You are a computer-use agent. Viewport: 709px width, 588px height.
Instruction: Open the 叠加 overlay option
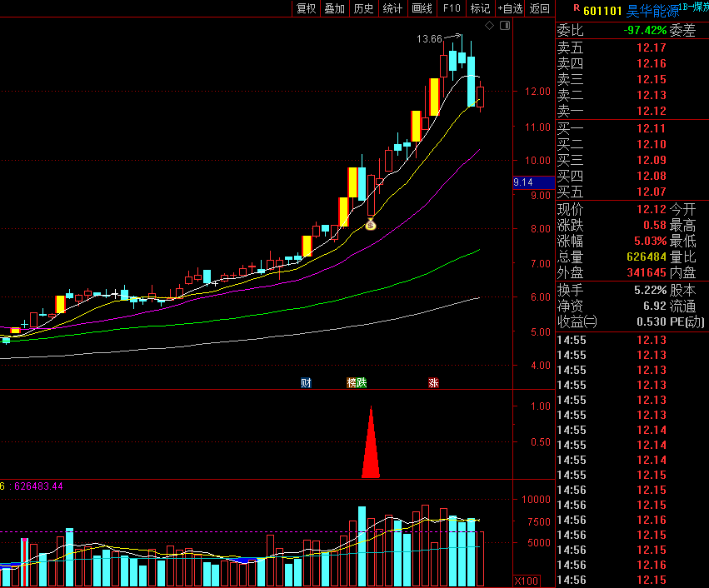point(335,8)
